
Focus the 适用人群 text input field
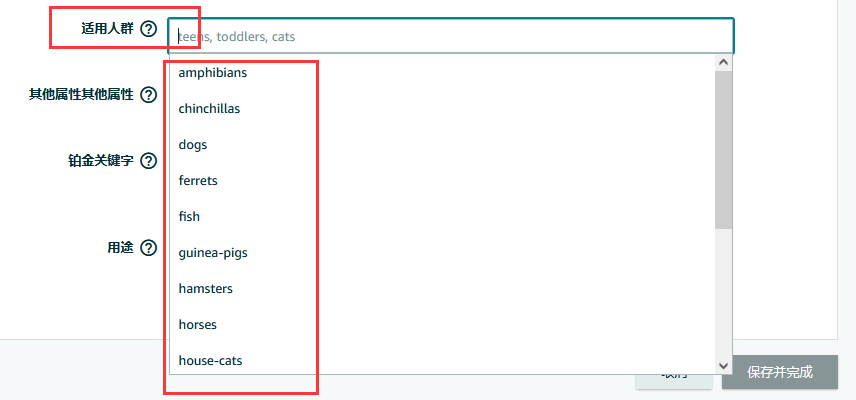(450, 36)
